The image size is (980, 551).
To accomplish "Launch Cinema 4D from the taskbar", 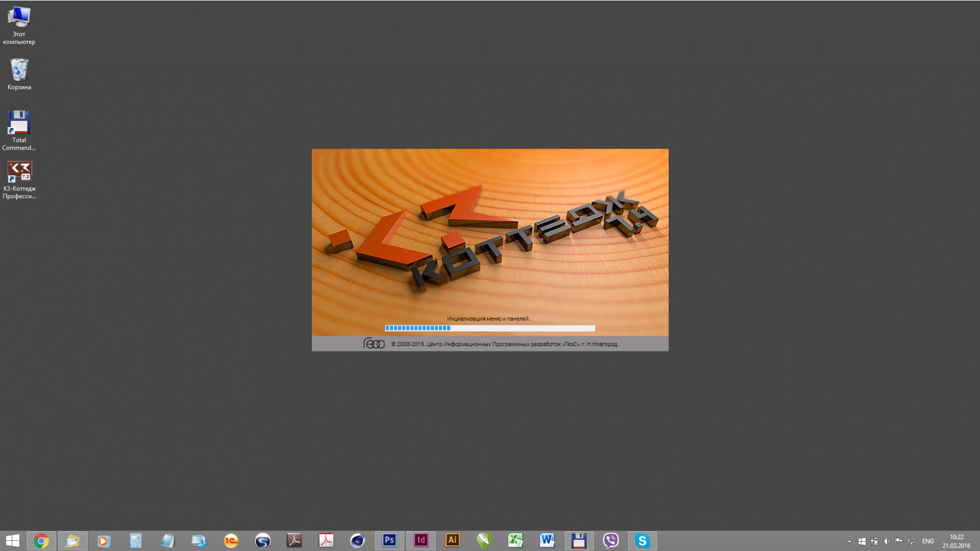I will click(358, 541).
